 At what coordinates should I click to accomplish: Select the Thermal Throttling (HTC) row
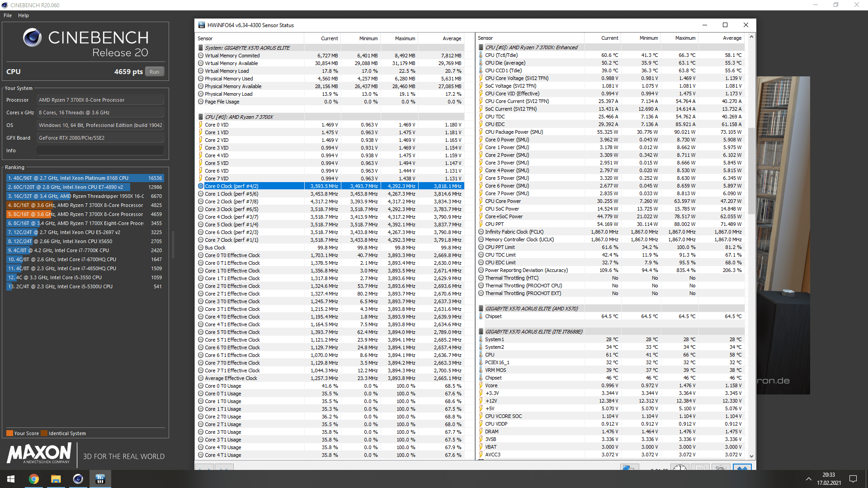click(610, 278)
